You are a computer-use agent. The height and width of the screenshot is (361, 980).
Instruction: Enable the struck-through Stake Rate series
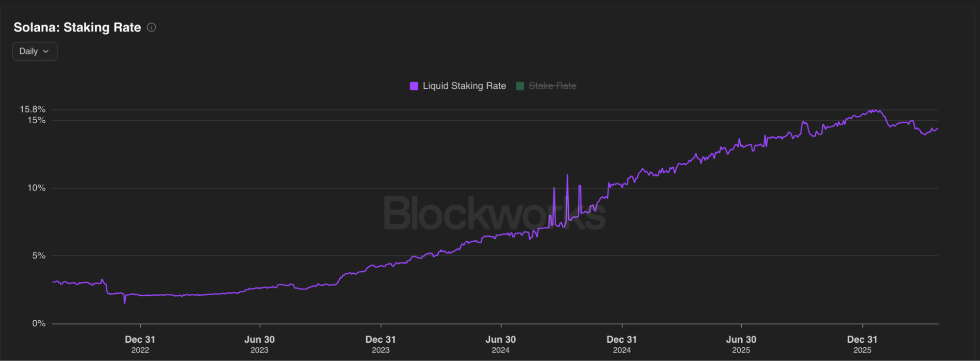pos(552,86)
